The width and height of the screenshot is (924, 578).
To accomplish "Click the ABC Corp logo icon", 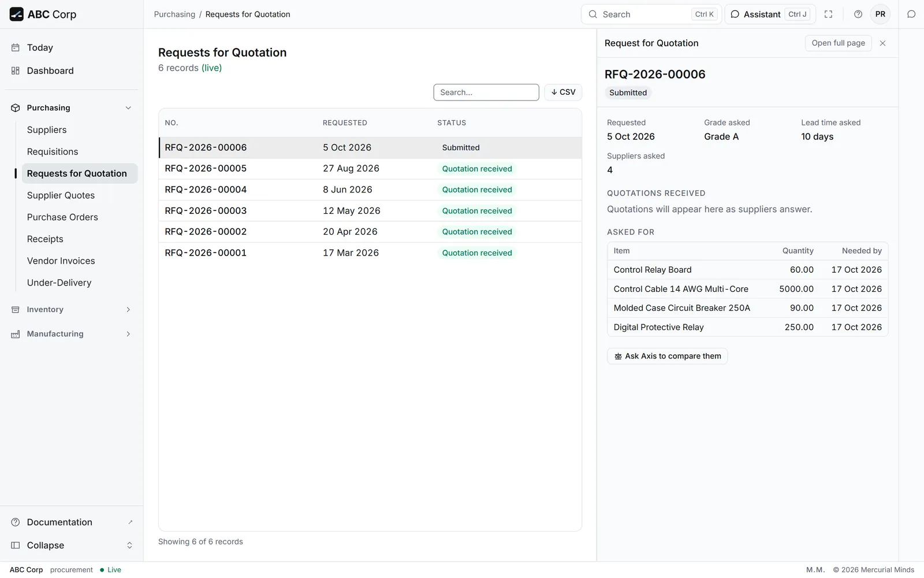I will [16, 14].
